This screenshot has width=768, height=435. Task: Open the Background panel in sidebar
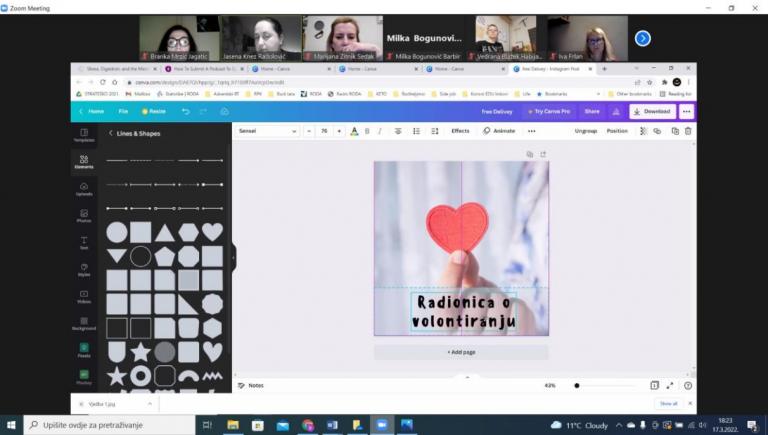84,323
